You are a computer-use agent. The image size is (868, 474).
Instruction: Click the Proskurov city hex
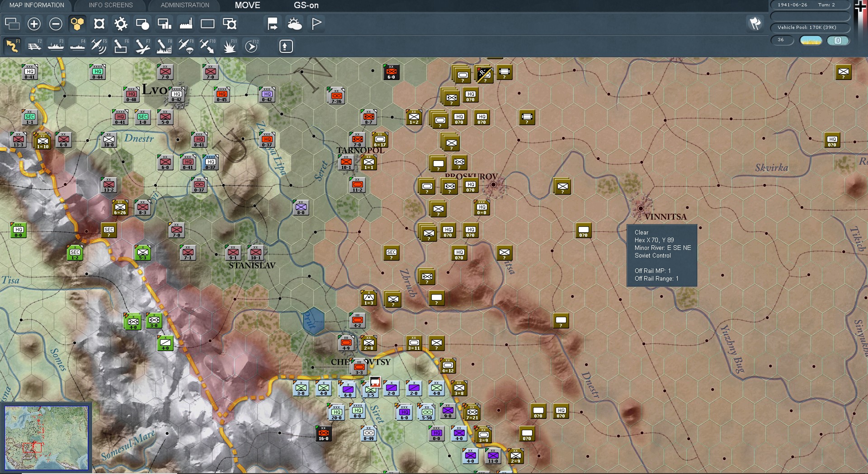coord(493,185)
